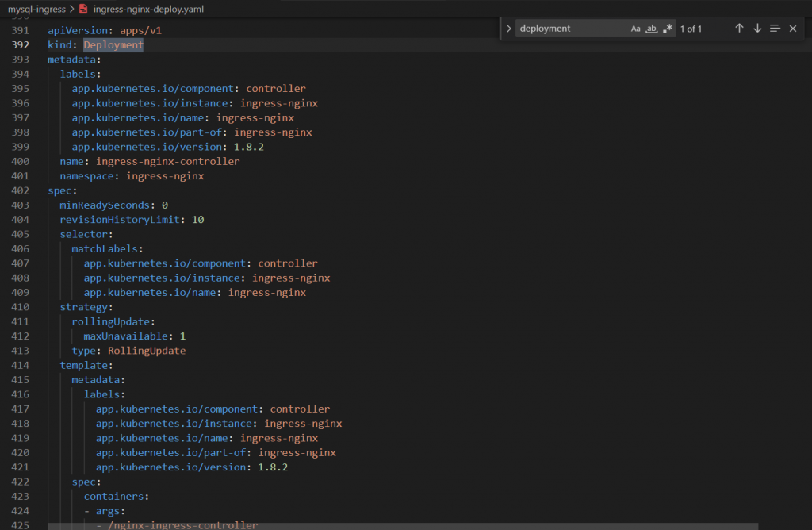Click 'args:' on line 424

pos(110,511)
